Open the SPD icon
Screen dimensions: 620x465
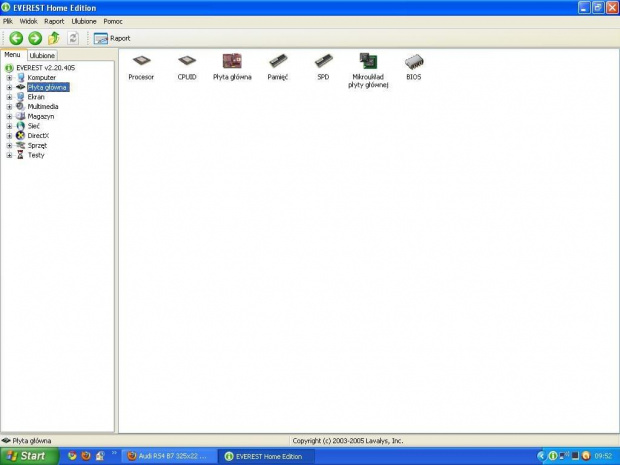[323, 67]
